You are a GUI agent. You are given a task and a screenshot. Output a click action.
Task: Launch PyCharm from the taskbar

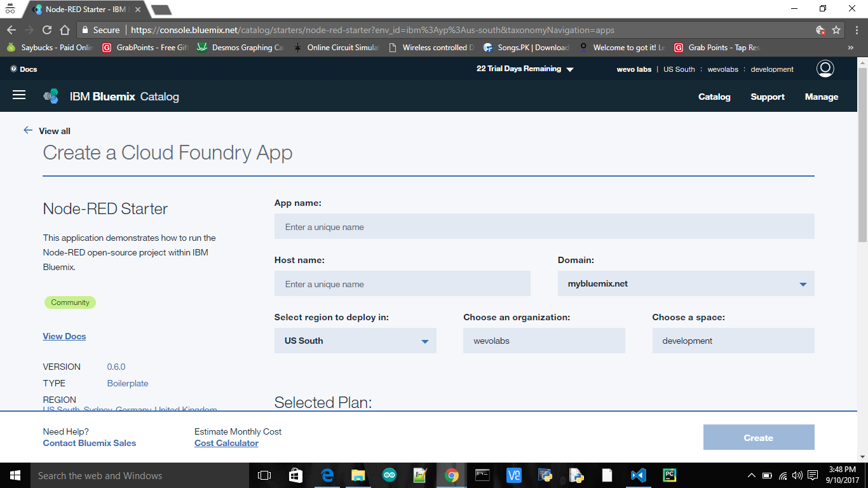tap(668, 475)
